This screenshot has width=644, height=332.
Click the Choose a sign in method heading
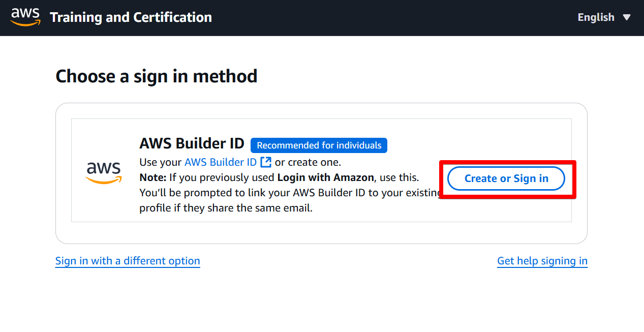[x=156, y=76]
